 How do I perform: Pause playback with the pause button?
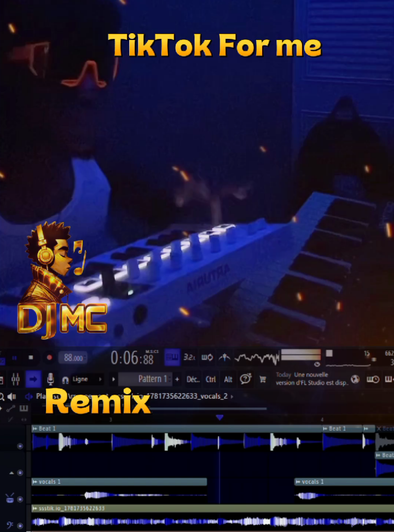pyautogui.click(x=15, y=358)
